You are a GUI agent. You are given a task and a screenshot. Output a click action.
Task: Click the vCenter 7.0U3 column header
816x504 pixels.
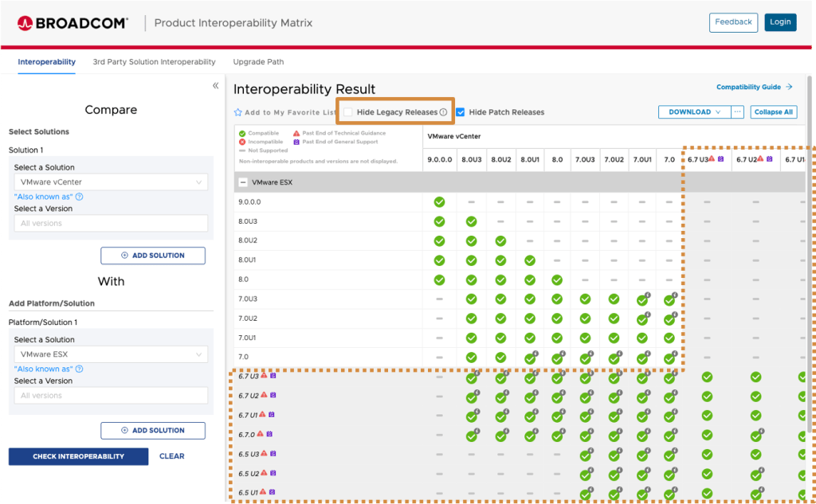click(x=585, y=160)
